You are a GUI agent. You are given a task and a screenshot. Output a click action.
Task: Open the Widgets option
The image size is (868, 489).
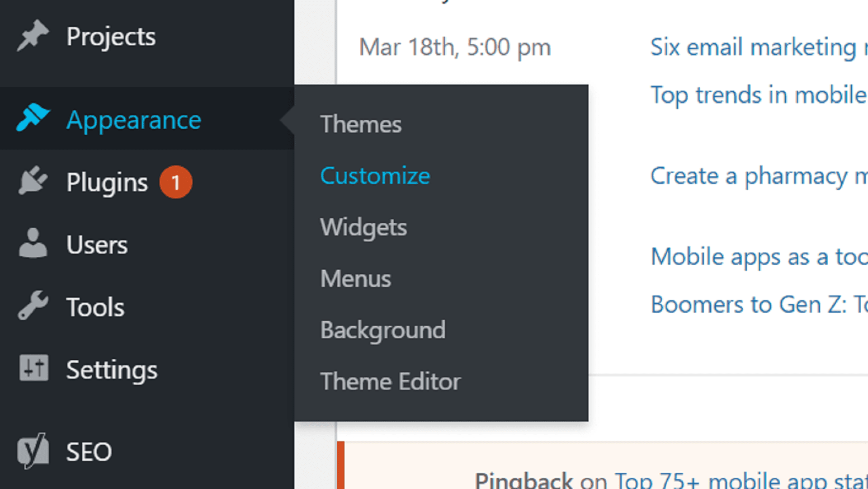tap(363, 227)
